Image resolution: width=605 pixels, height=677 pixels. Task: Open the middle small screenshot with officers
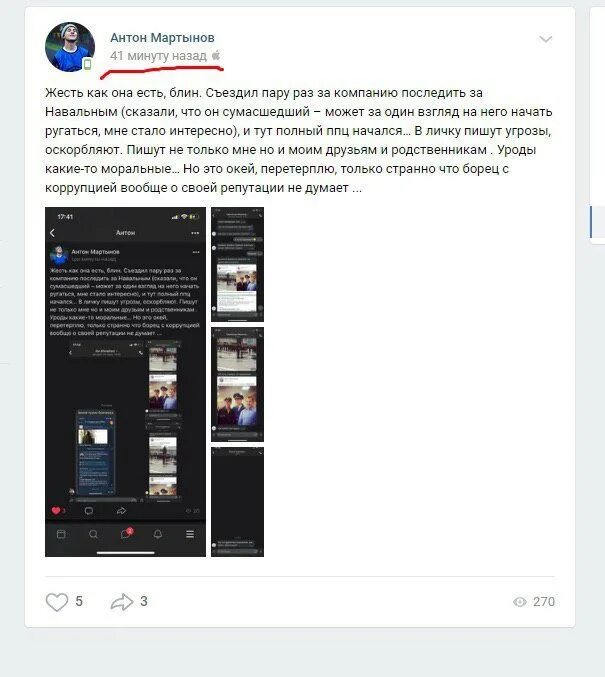[238, 384]
